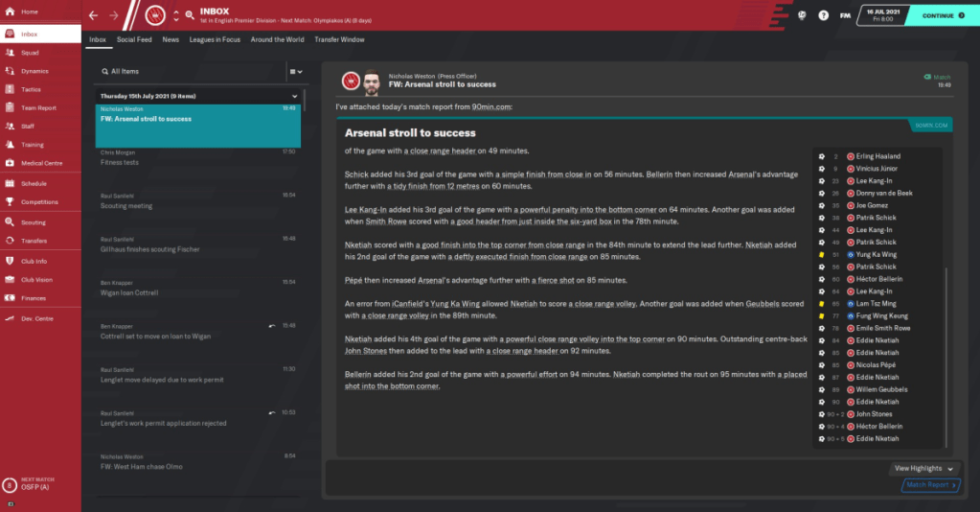Expand the View Highlights dropdown
The height and width of the screenshot is (512, 980).
(x=924, y=468)
